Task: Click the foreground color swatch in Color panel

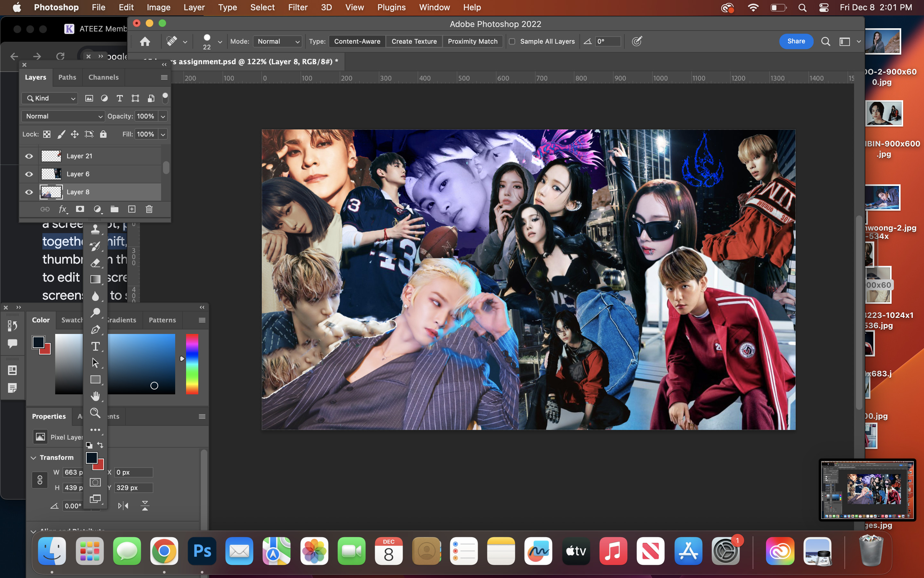Action: click(38, 342)
